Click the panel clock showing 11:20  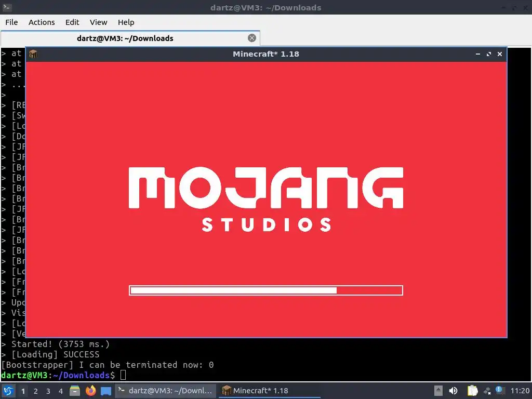[x=520, y=391]
